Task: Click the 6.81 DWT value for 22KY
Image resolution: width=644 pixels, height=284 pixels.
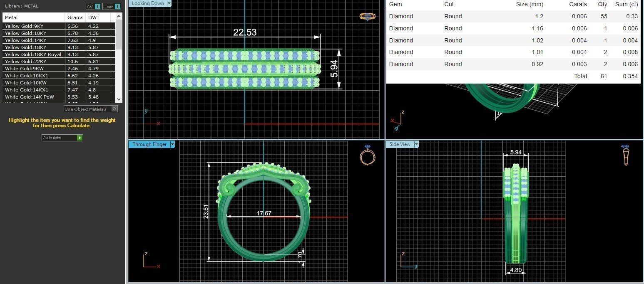Action: click(93, 62)
